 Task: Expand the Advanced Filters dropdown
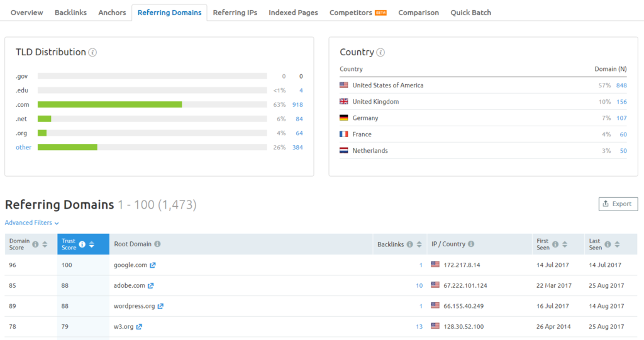click(x=31, y=222)
